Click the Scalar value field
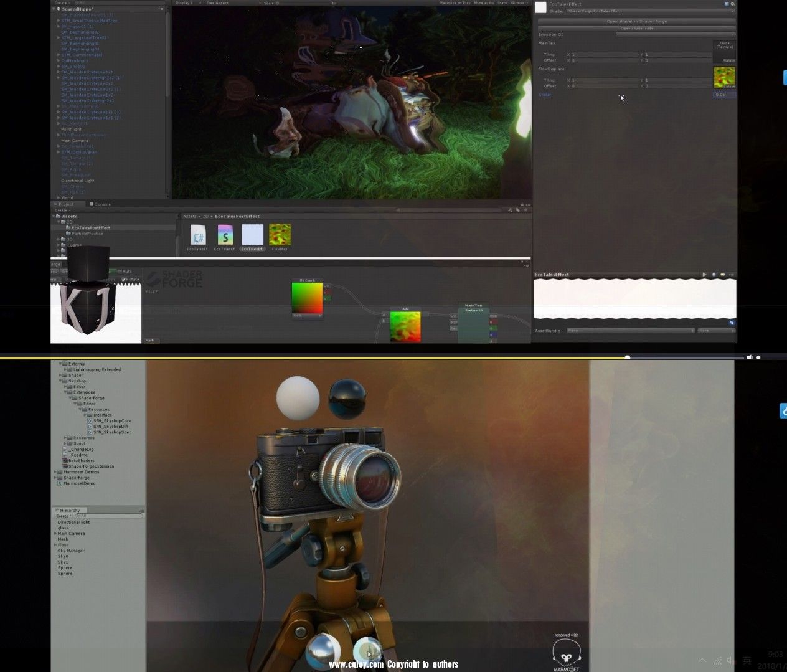The width and height of the screenshot is (787, 672). 724,95
